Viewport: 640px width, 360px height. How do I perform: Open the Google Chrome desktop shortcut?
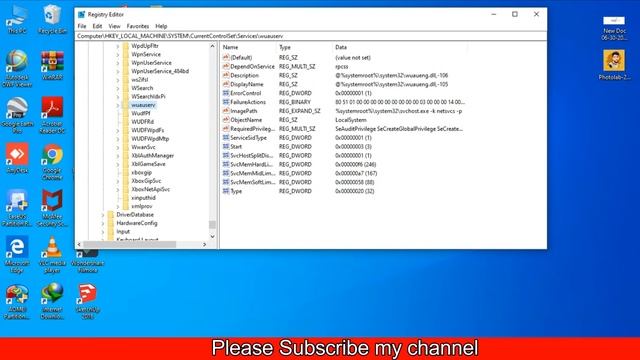click(x=52, y=162)
